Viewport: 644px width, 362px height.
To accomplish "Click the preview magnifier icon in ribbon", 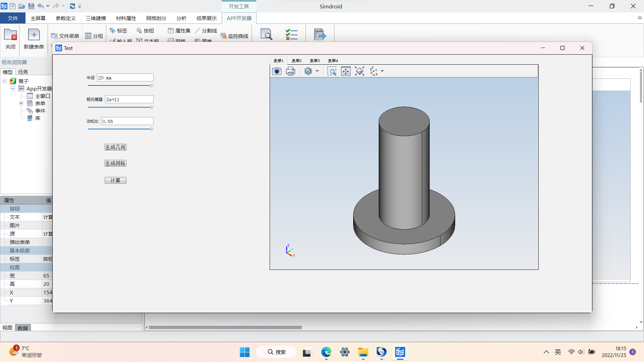I will pyautogui.click(x=266, y=34).
